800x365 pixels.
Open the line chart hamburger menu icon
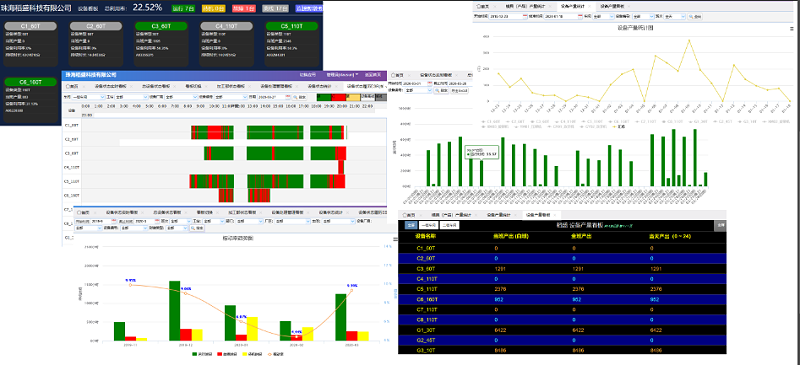pos(791,28)
